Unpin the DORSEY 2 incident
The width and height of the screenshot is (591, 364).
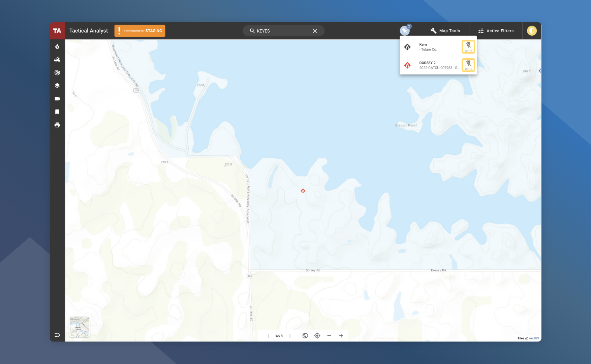pyautogui.click(x=468, y=65)
